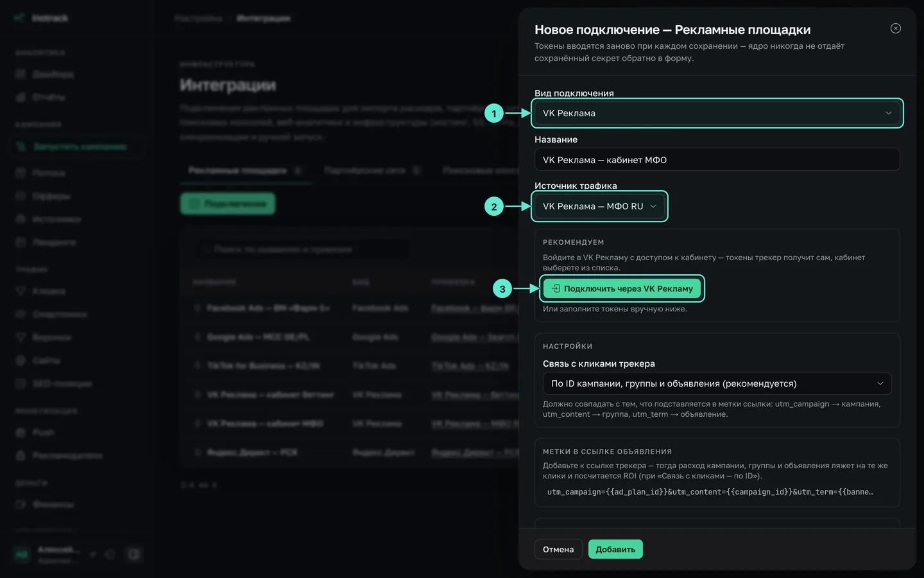Open the Вид подключения dropdown

[717, 113]
